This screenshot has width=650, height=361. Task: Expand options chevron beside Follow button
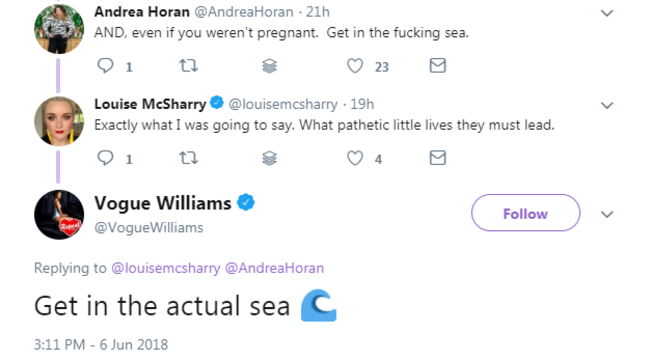607,214
